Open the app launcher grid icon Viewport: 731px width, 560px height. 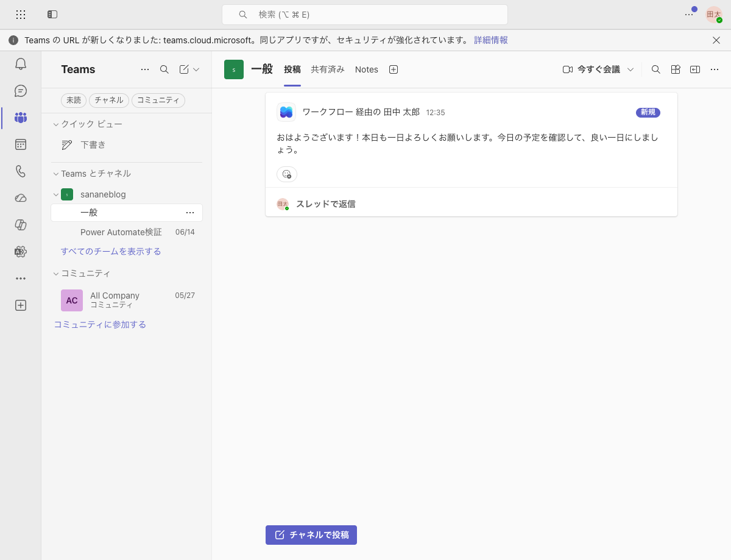pos(21,14)
